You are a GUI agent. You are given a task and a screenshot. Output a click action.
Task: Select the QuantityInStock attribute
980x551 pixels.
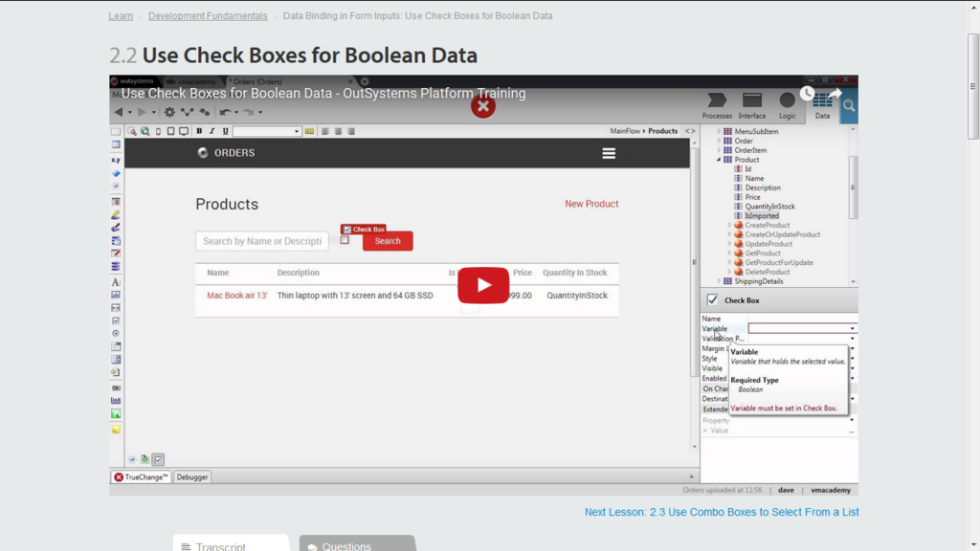769,207
